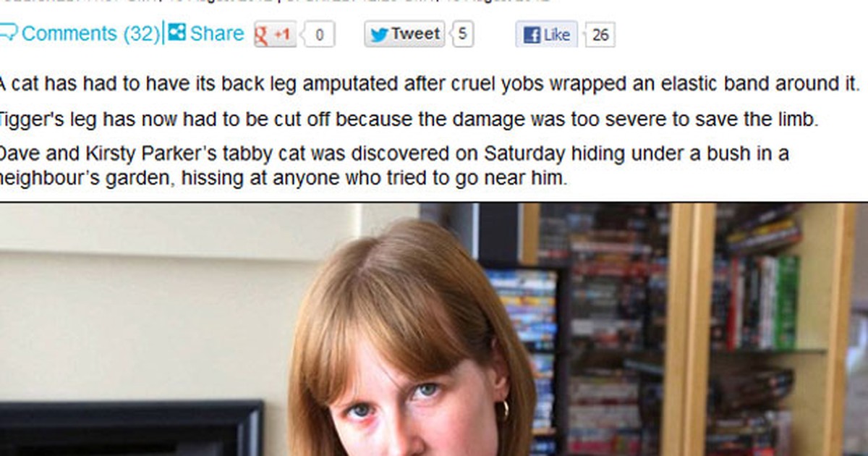This screenshot has width=868, height=456.
Task: Click the cut-off date line above the share bar
Action: pyautogui.click(x=275, y=1)
